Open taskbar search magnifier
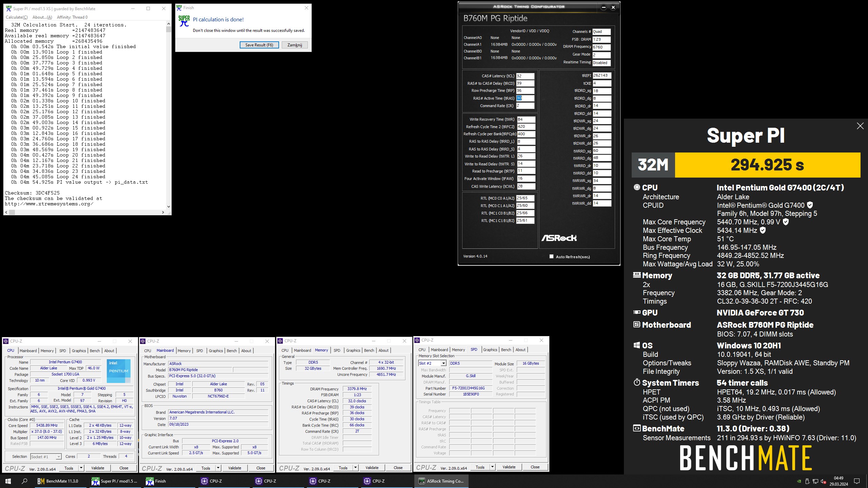The height and width of the screenshot is (488, 868). (x=24, y=481)
